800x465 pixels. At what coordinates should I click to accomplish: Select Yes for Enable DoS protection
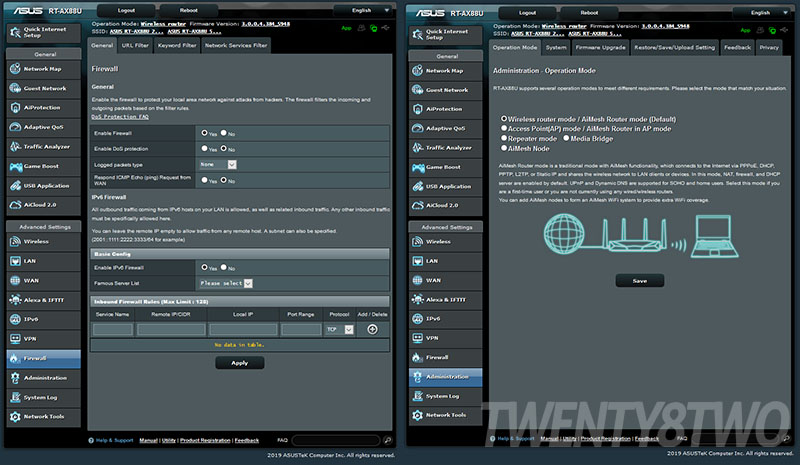204,149
